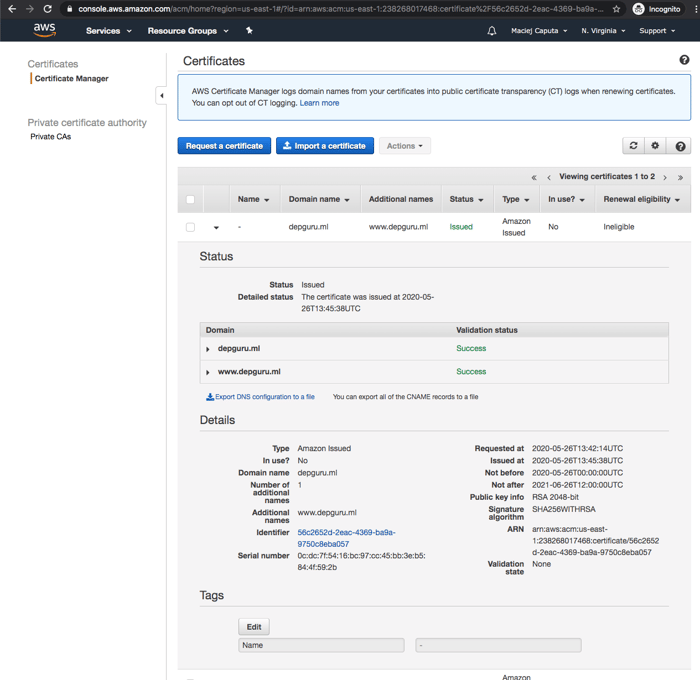Click Request a certificate button
Image resolution: width=700 pixels, height=680 pixels.
224,146
